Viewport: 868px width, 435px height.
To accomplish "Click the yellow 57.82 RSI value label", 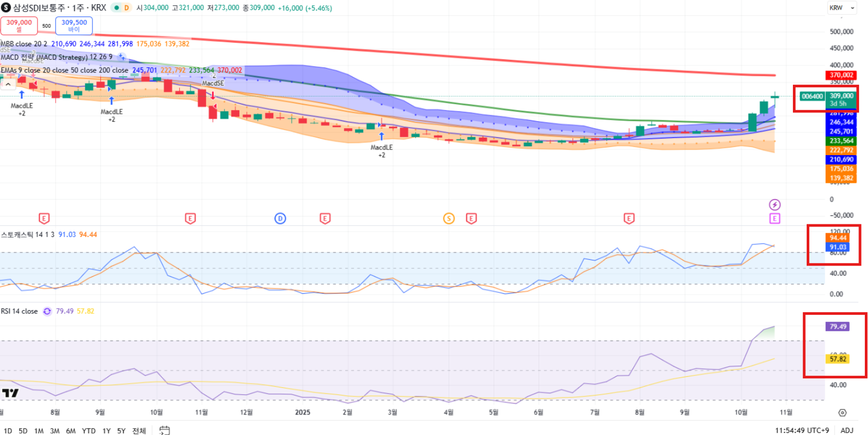I will [838, 359].
